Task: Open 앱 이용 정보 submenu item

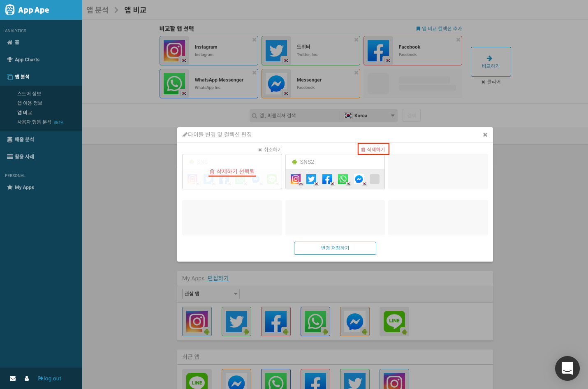Action: tap(30, 103)
